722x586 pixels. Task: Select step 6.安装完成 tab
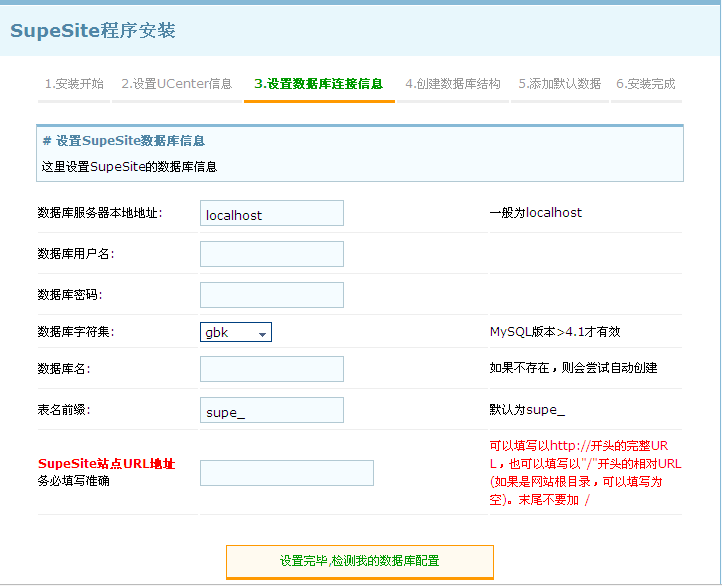click(646, 84)
